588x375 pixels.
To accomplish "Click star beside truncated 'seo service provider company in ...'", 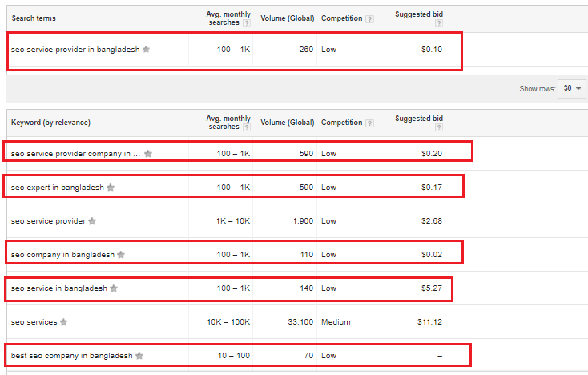I will [x=148, y=154].
